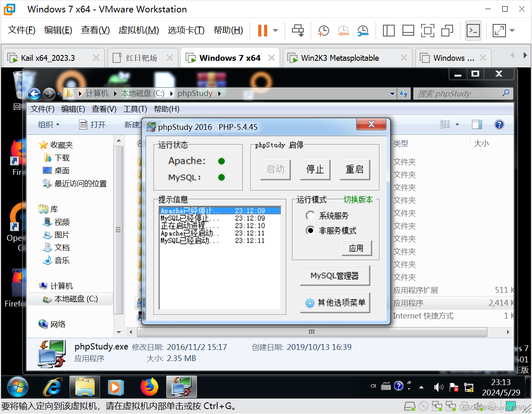This screenshot has width=532, height=414.
Task: Open the Windows Start button
Action: (x=17, y=387)
